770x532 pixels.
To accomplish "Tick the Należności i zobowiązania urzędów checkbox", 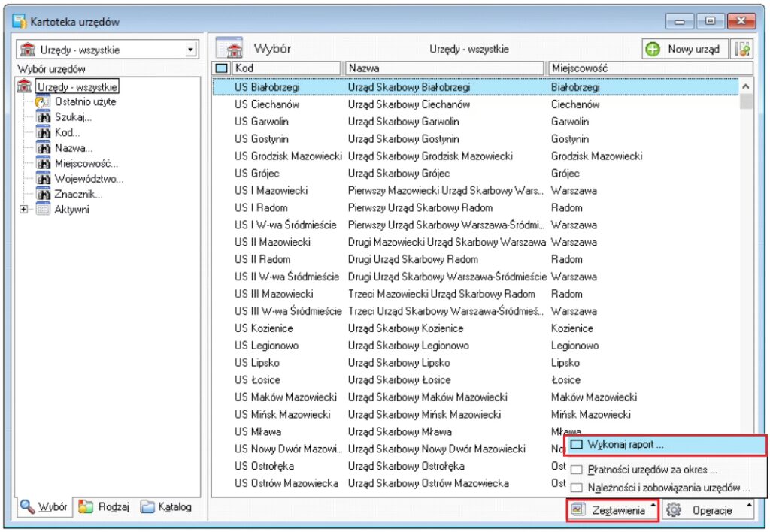I will pos(577,488).
